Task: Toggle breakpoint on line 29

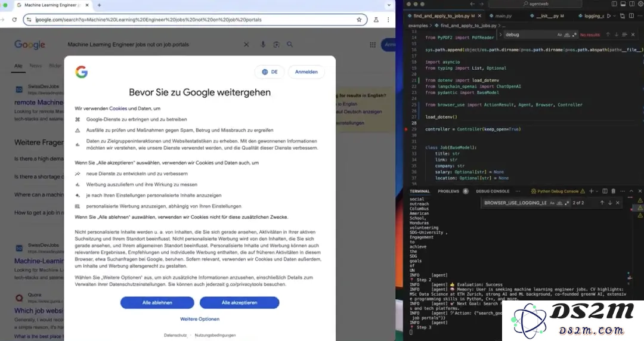Action: point(406,129)
